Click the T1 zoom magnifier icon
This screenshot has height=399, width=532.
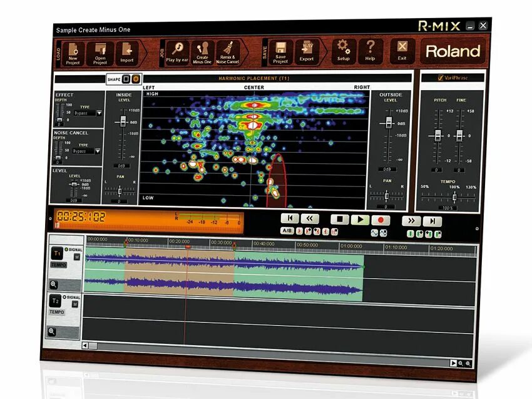(53, 285)
